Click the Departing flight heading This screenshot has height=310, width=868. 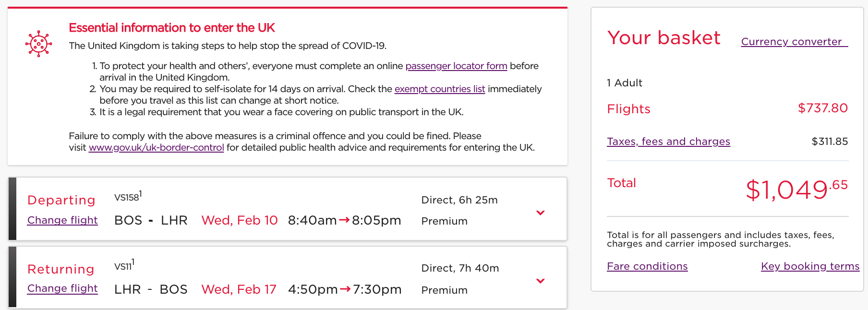(x=61, y=200)
